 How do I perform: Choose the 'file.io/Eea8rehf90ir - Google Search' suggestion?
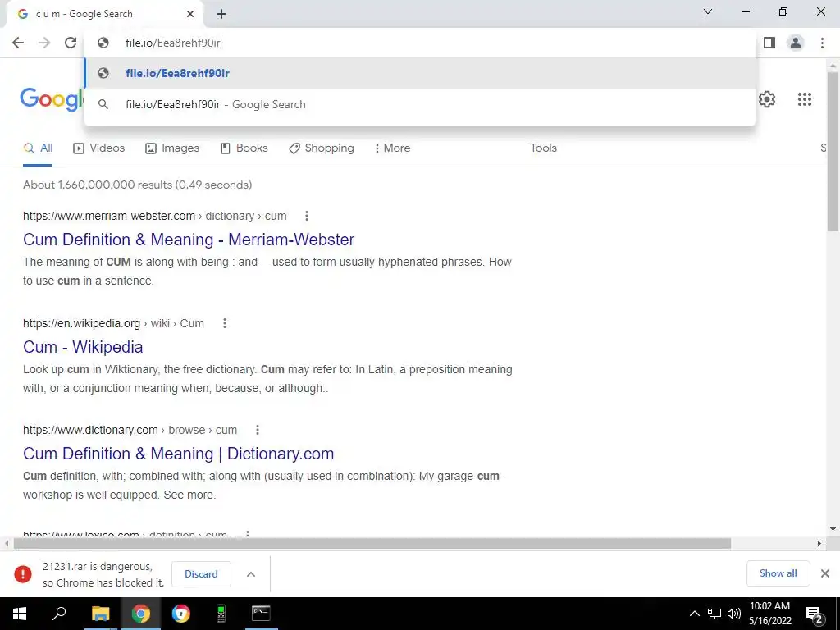click(x=420, y=104)
